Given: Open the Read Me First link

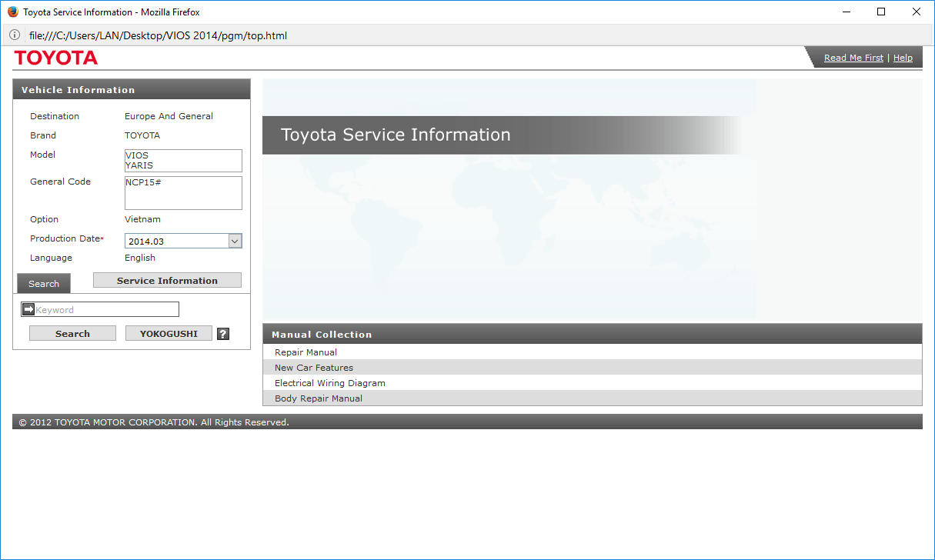Looking at the screenshot, I should pos(853,58).
